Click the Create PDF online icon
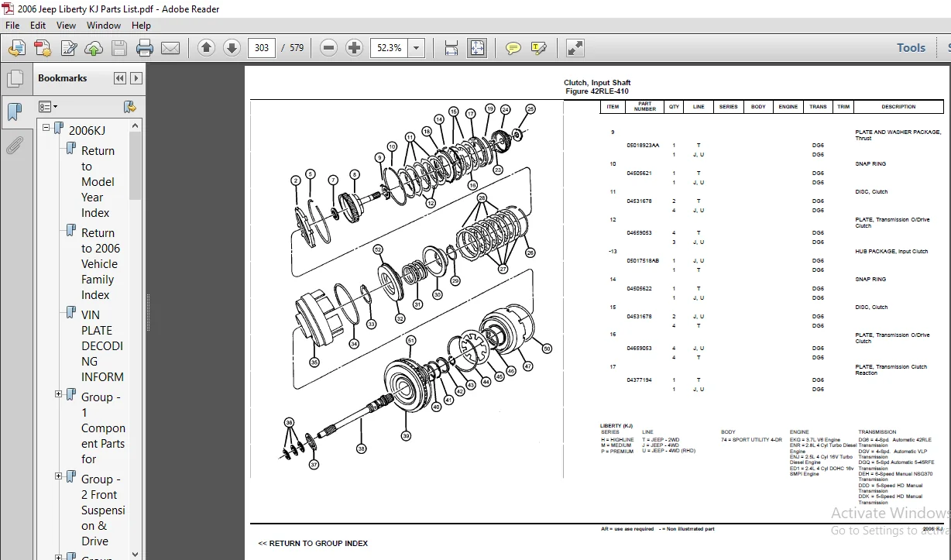 pos(42,48)
